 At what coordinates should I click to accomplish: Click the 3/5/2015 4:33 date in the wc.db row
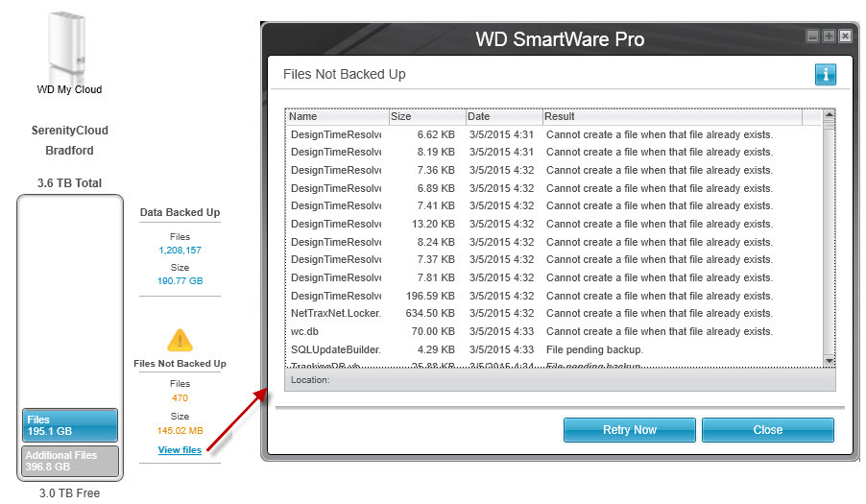501,331
